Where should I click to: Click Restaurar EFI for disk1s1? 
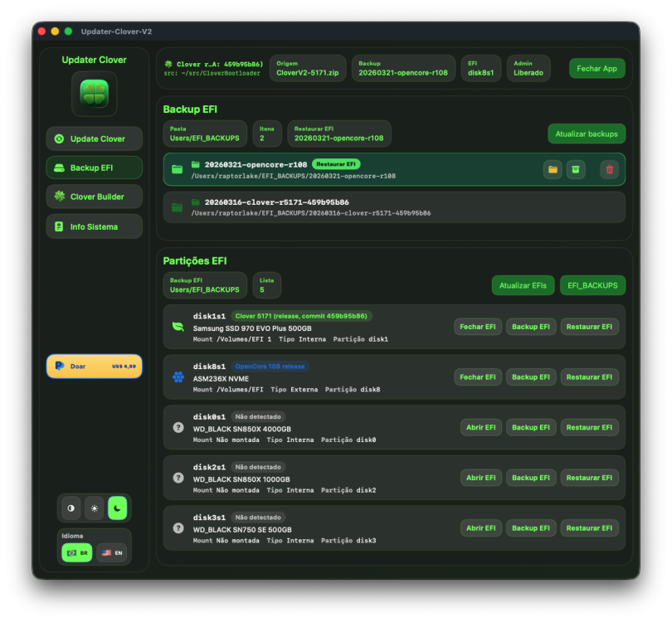point(589,327)
